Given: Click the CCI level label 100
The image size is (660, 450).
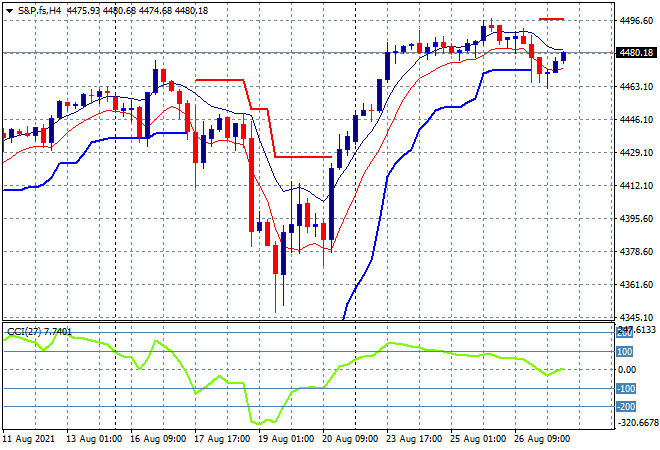Looking at the screenshot, I should (625, 351).
